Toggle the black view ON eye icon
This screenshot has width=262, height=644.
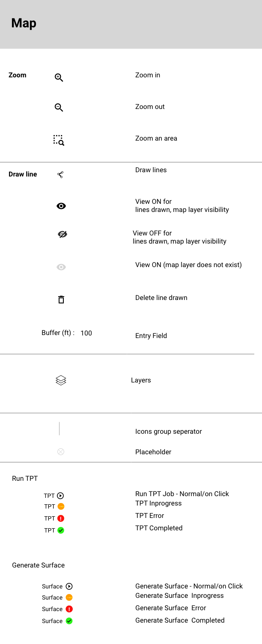coord(61,206)
